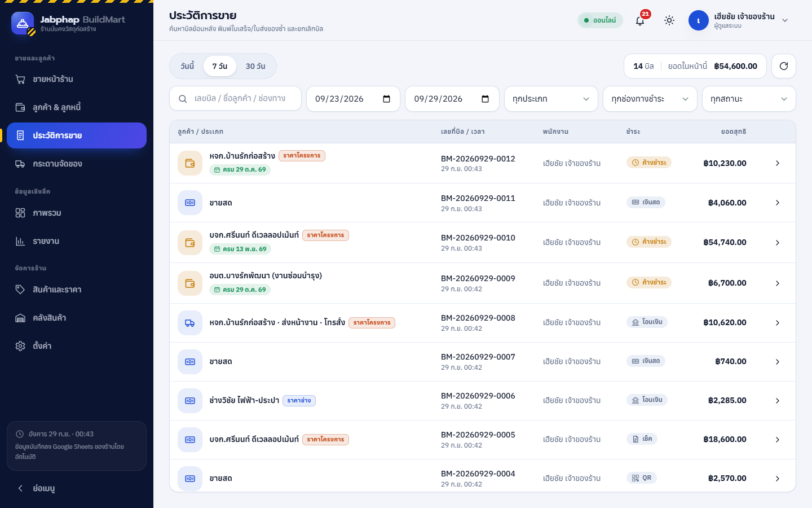Click the ราคาช่าง tag on ช่างวิชัย row

tap(299, 401)
